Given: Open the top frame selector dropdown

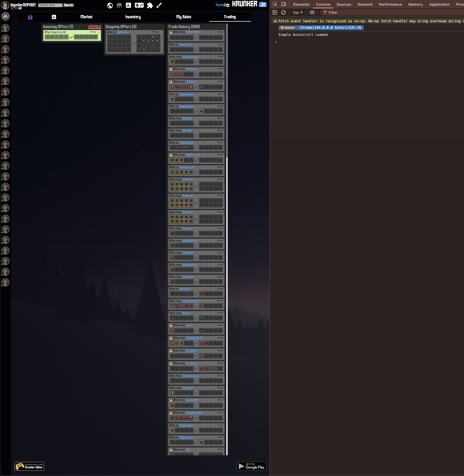Looking at the screenshot, I should coord(297,12).
